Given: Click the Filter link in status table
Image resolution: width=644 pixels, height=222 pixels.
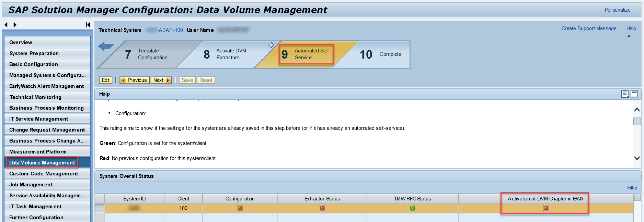Looking at the screenshot, I should 632,188.
